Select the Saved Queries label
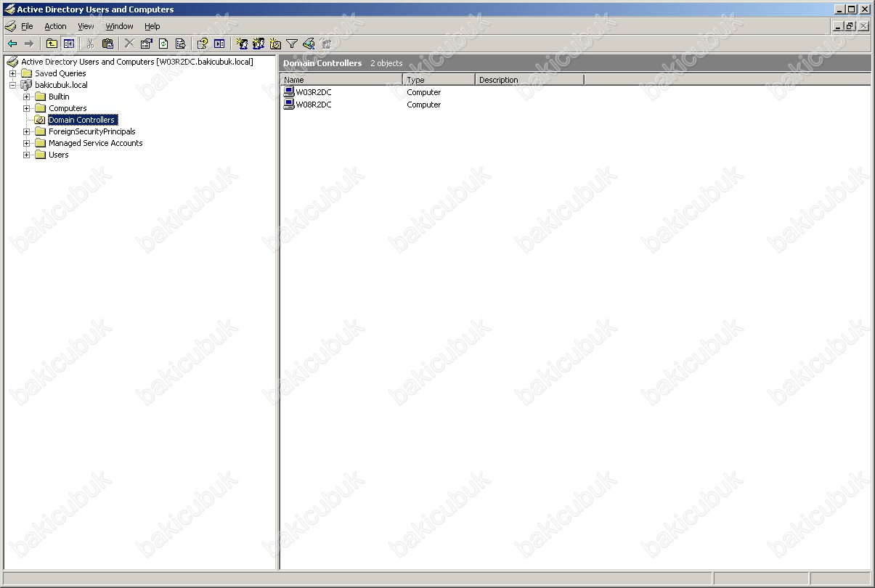 click(x=60, y=73)
